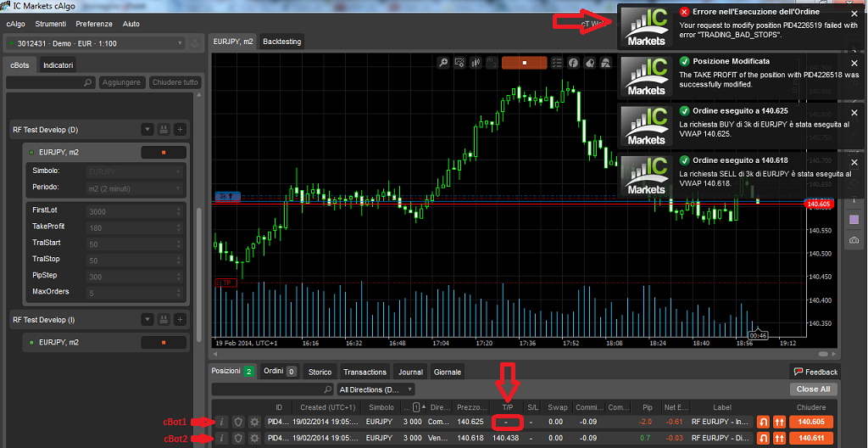This screenshot has height=448, width=868.
Task: Open the Transactions tab
Action: [x=364, y=372]
